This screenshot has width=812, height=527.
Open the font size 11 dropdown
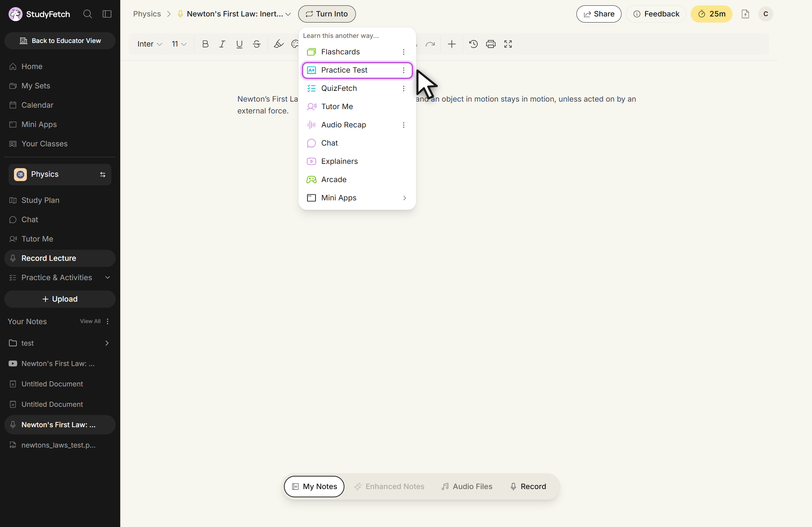179,44
